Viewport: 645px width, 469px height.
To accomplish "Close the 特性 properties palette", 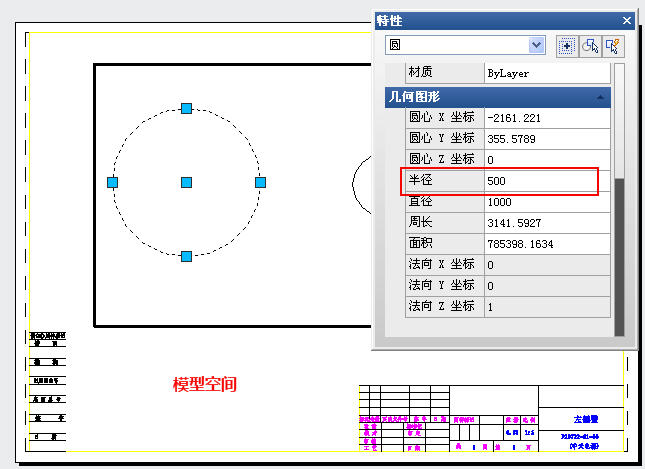I will pos(626,20).
